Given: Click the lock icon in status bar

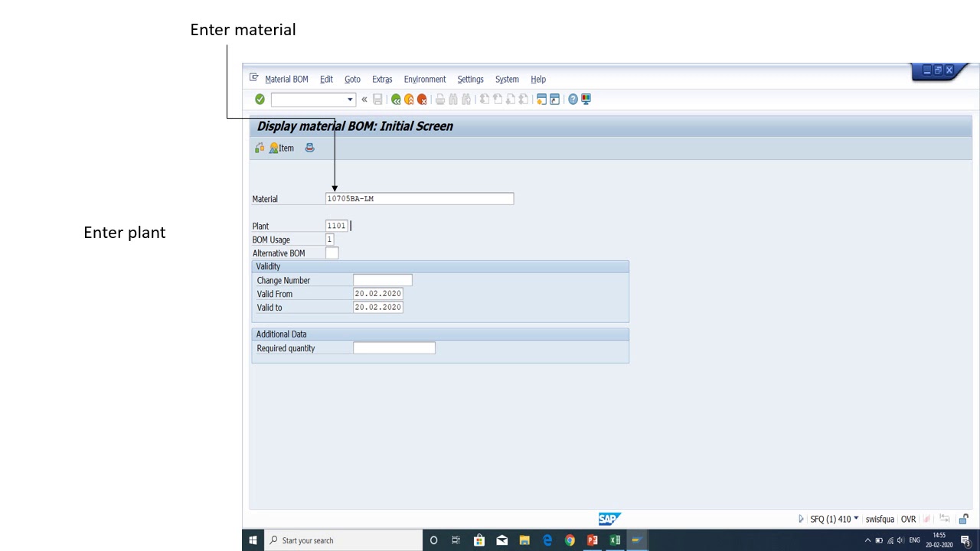Looking at the screenshot, I should [963, 519].
